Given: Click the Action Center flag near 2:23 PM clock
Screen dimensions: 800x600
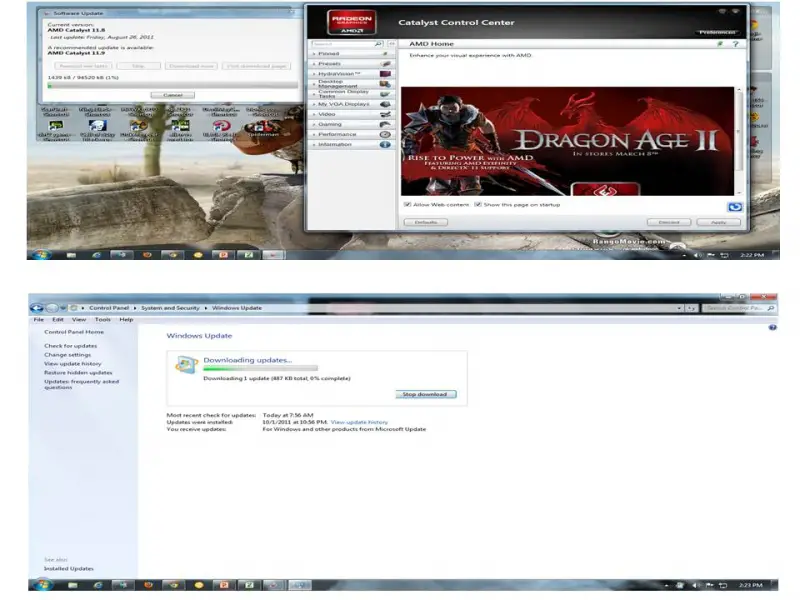Looking at the screenshot, I should pos(709,585).
